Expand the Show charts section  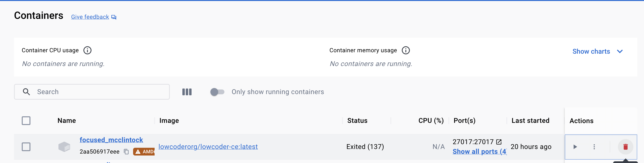point(591,52)
